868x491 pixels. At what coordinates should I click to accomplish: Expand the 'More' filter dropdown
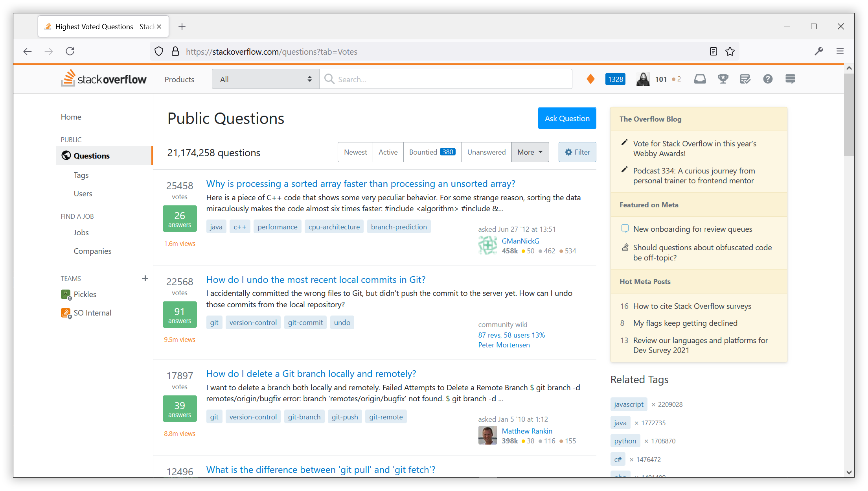point(530,152)
